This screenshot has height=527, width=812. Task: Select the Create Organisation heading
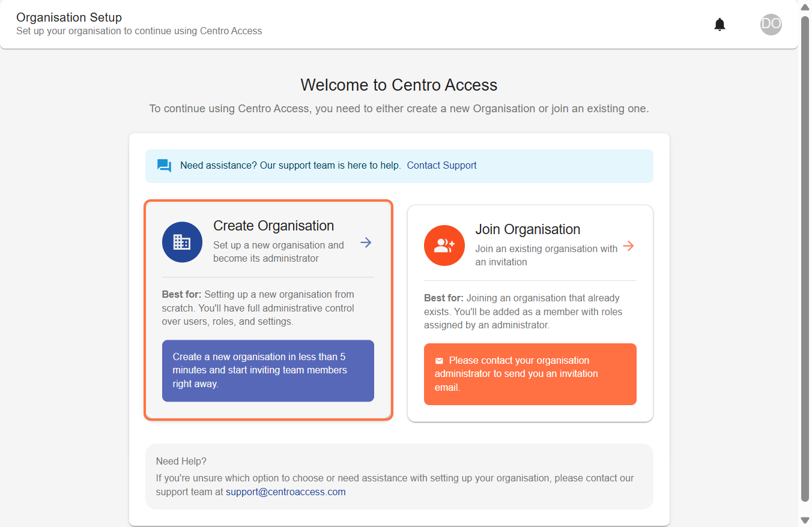click(x=274, y=226)
